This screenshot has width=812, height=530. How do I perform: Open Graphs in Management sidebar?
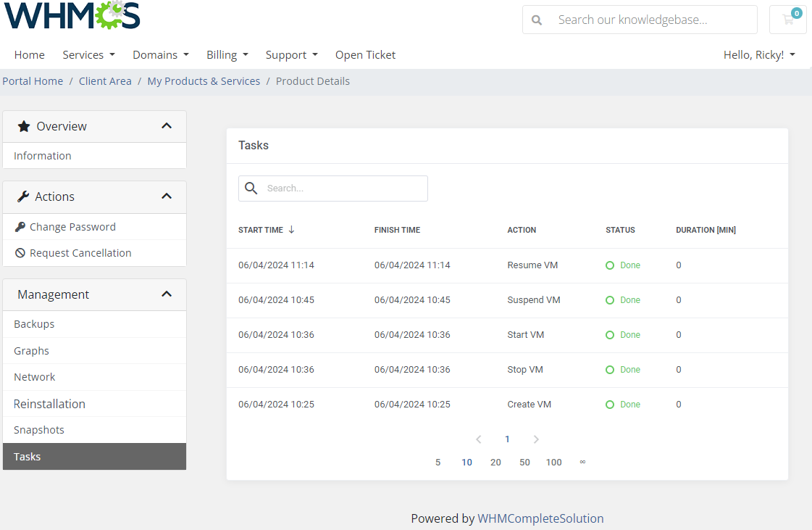[x=94, y=351]
